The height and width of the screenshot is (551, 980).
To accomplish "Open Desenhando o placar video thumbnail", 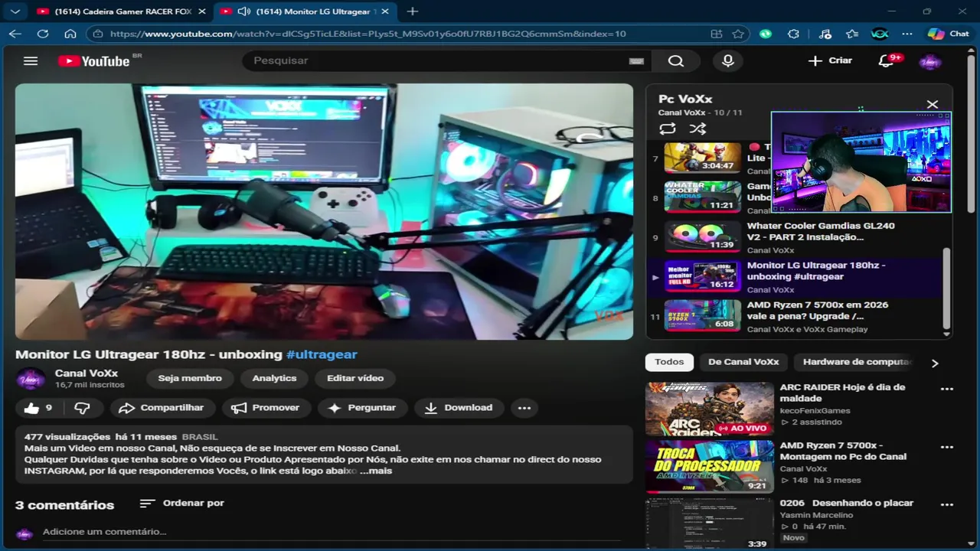I will (710, 524).
